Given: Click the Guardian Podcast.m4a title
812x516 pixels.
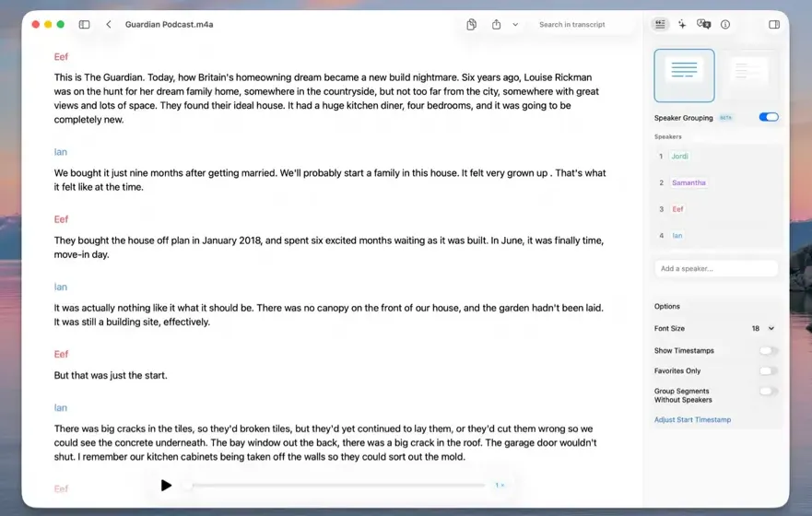Looking at the screenshot, I should (170, 24).
